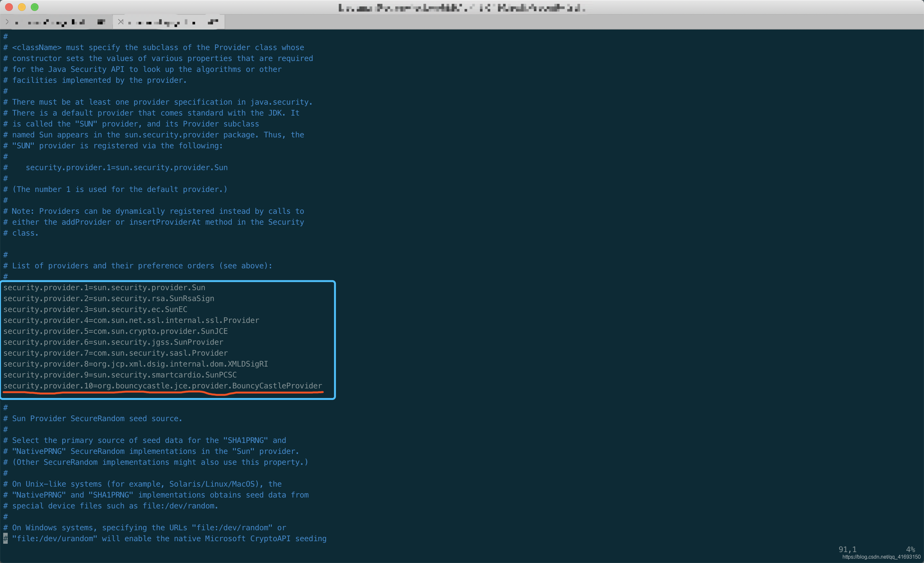Click the security.provider.8 XMLDSigRI line

[136, 364]
